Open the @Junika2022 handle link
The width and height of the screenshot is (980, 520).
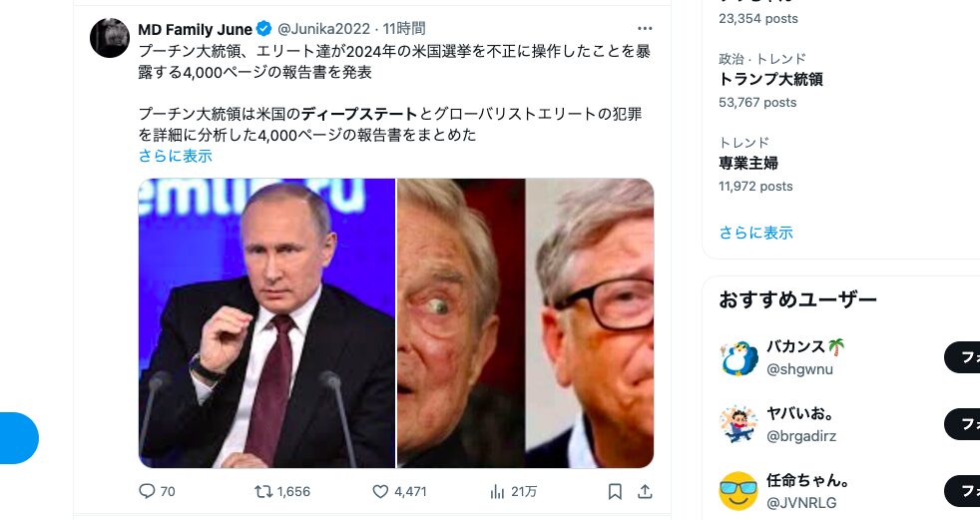point(322,29)
